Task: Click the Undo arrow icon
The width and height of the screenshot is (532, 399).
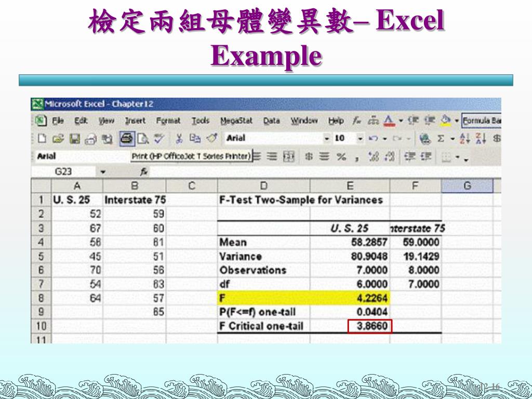Action: [x=373, y=138]
